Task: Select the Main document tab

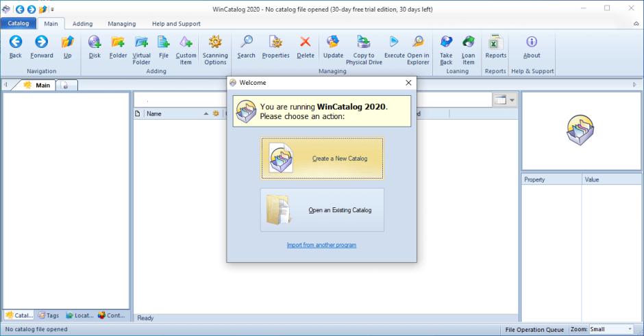Action: click(38, 85)
